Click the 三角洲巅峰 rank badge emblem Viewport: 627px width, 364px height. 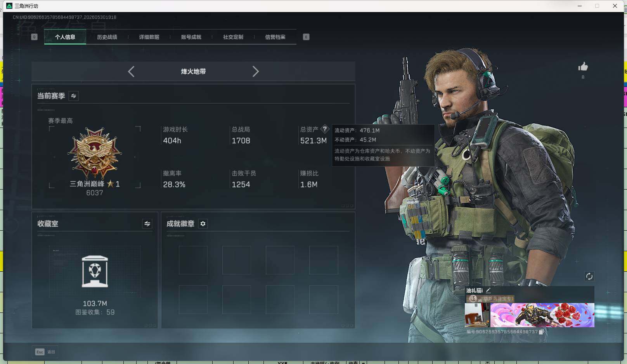pos(95,153)
